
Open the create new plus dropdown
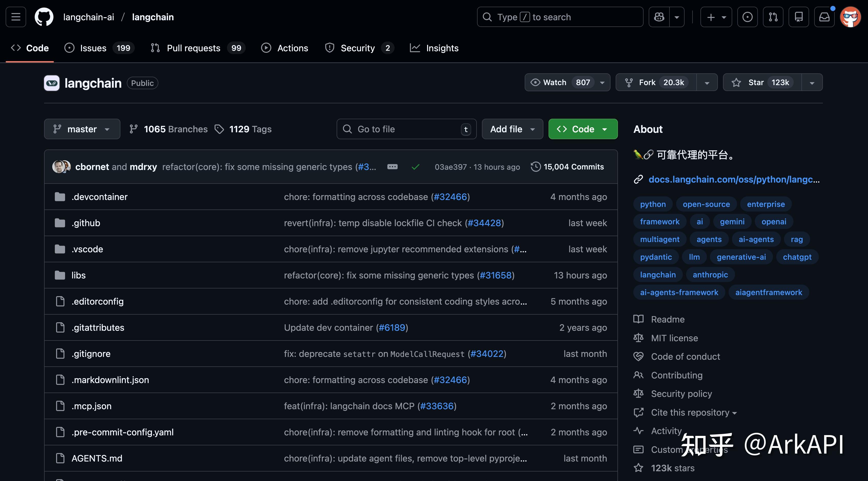point(716,17)
